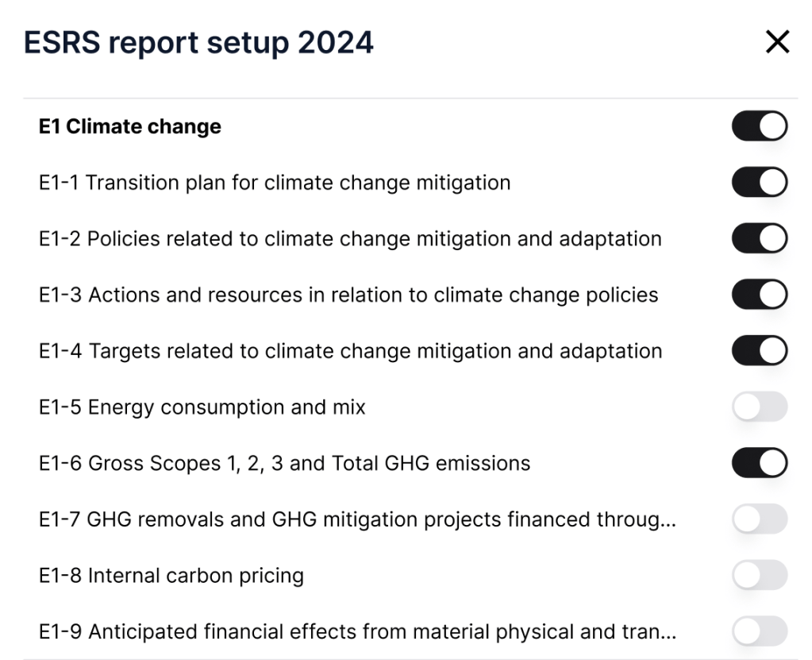Enable E1-9 Anticipated financial effects toggle
This screenshot has height=660, width=812.
(759, 632)
